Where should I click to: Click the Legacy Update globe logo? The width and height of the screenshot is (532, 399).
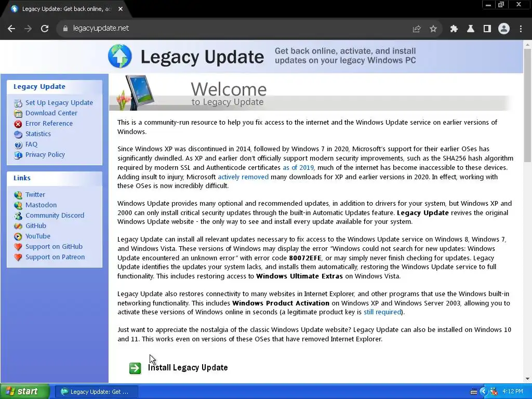click(x=120, y=56)
